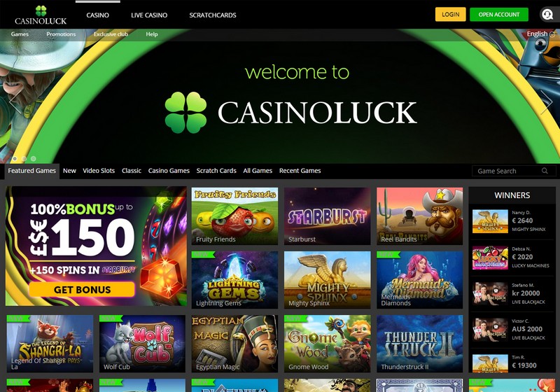Click the yellow LOGIN button
The image size is (560, 392).
(450, 14)
